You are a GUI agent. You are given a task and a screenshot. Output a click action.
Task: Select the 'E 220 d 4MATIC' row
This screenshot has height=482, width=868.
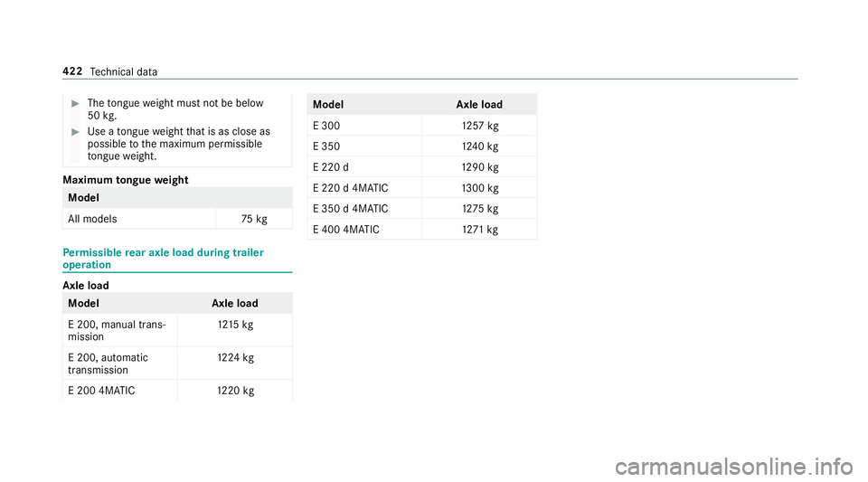pos(422,187)
